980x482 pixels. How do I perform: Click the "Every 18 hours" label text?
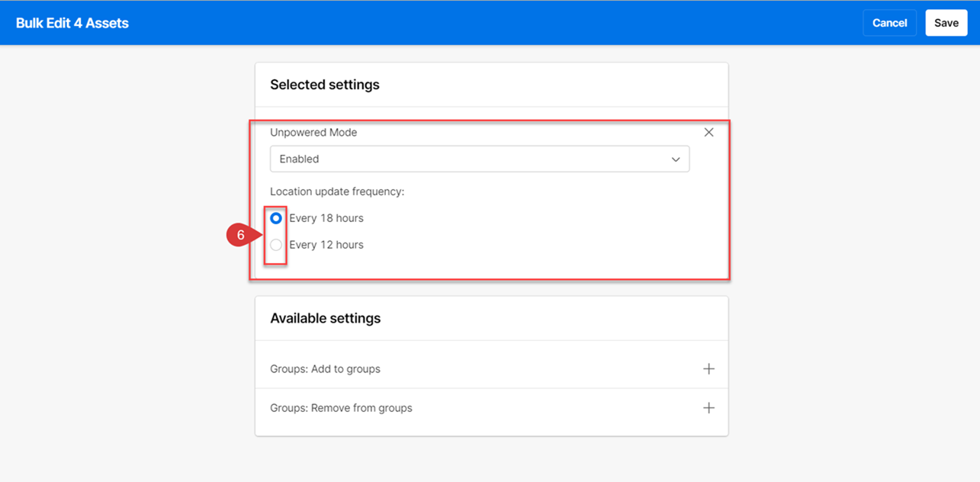click(x=326, y=218)
